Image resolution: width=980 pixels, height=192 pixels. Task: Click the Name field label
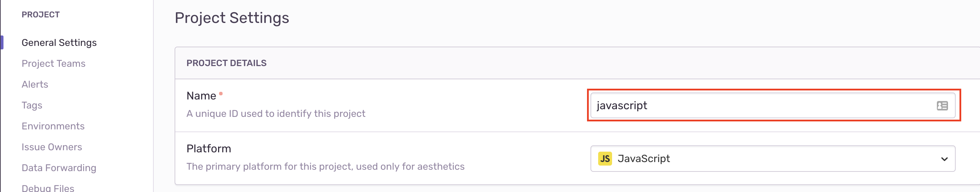point(201,96)
